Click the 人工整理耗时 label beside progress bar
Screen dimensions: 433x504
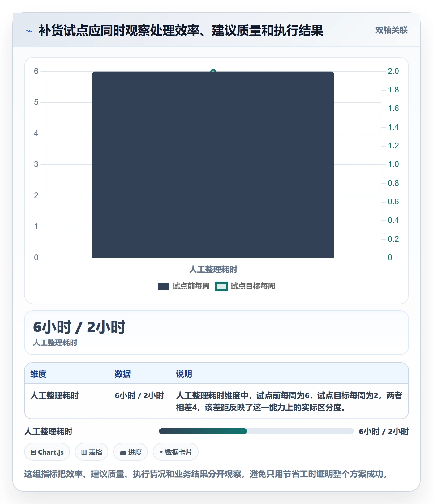[x=48, y=431]
